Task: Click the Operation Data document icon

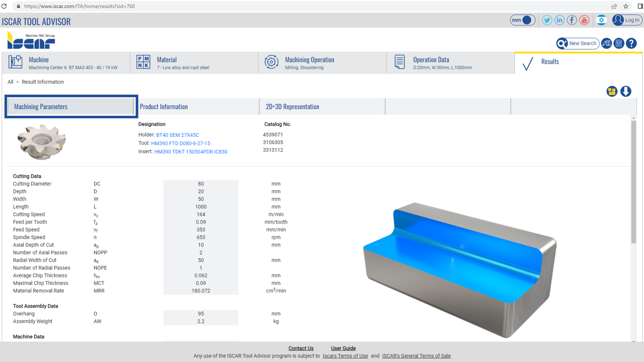Action: [x=399, y=62]
